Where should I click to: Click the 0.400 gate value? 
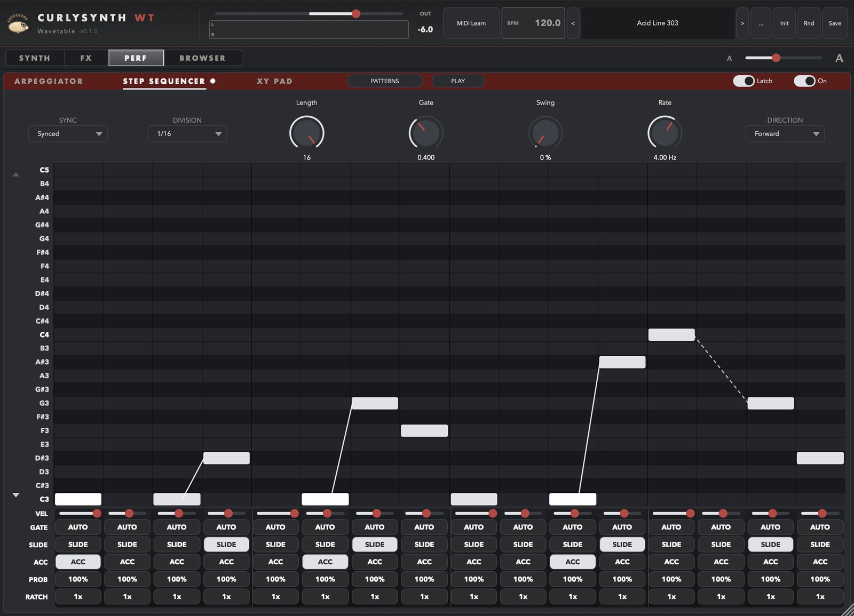click(x=426, y=158)
